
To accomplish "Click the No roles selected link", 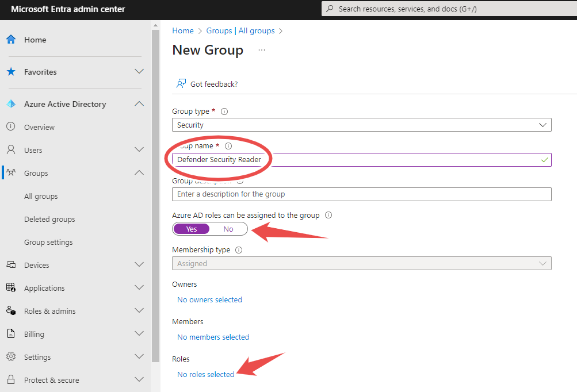I will tap(206, 374).
